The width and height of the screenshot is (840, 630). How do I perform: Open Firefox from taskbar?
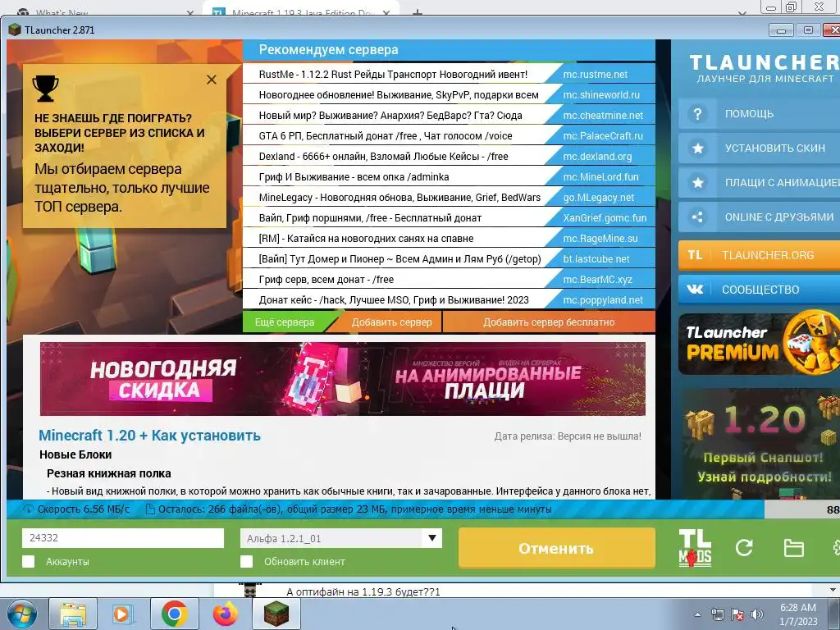pos(225,614)
